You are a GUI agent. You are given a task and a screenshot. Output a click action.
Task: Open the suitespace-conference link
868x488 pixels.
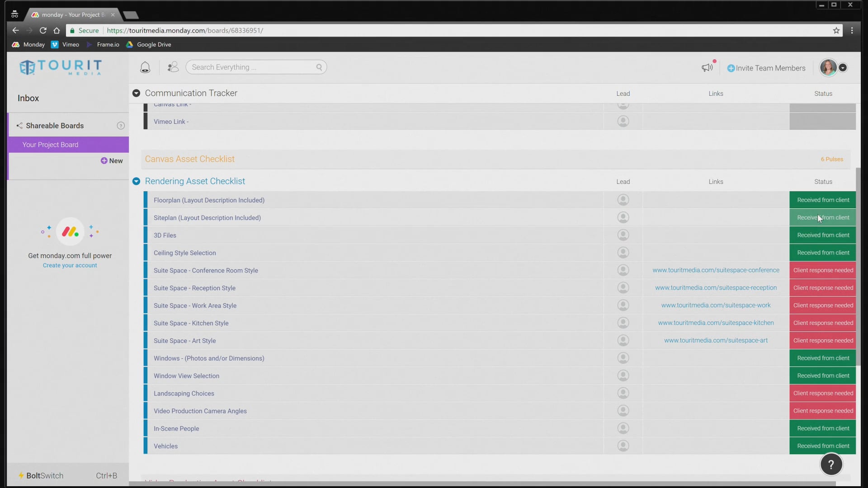click(716, 270)
